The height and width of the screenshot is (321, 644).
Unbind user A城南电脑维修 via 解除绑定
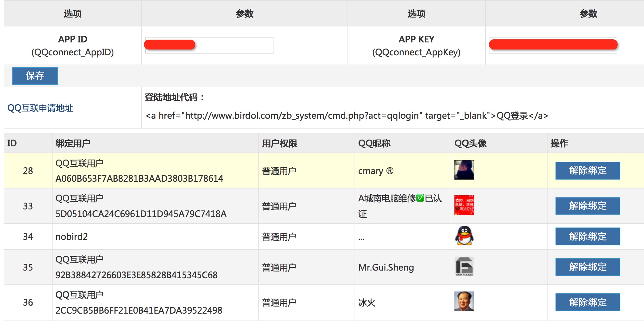588,206
